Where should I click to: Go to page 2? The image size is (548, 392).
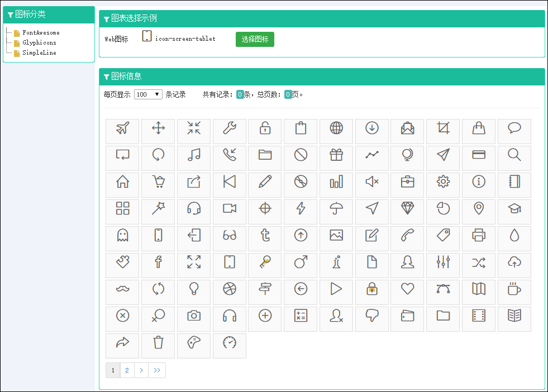pyautogui.click(x=127, y=370)
